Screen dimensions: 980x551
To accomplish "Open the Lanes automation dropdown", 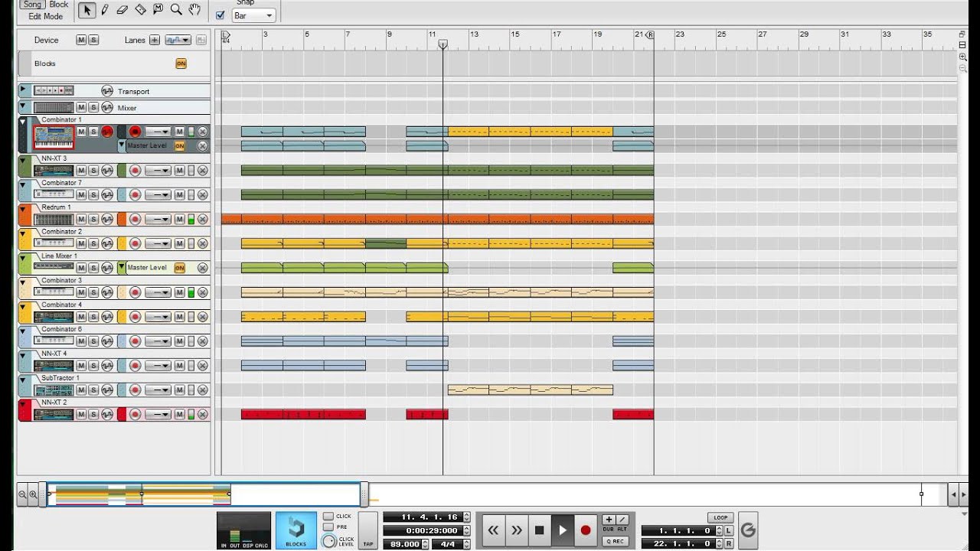I will (x=178, y=40).
